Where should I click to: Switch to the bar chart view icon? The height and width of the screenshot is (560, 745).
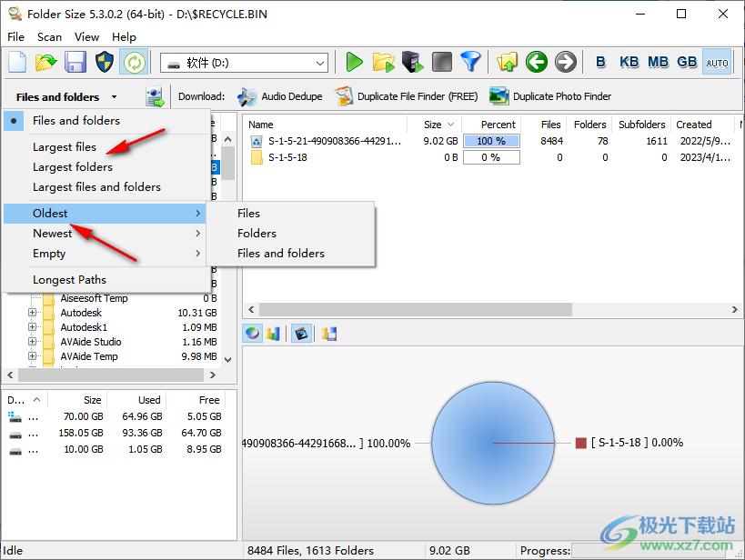(273, 334)
